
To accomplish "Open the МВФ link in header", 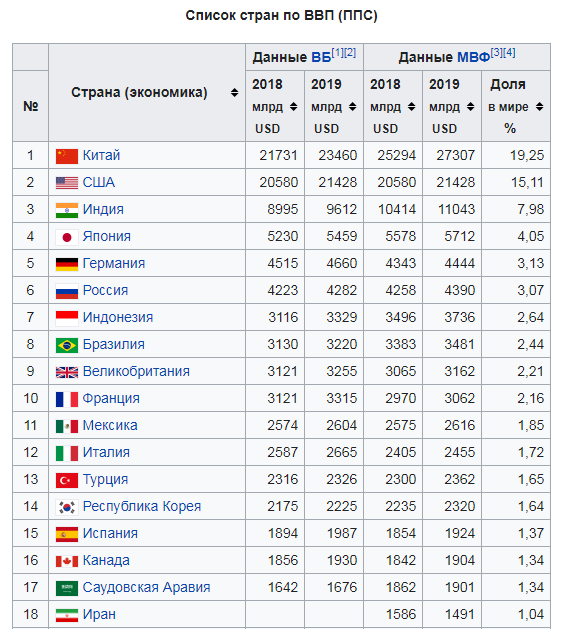I will click(474, 57).
